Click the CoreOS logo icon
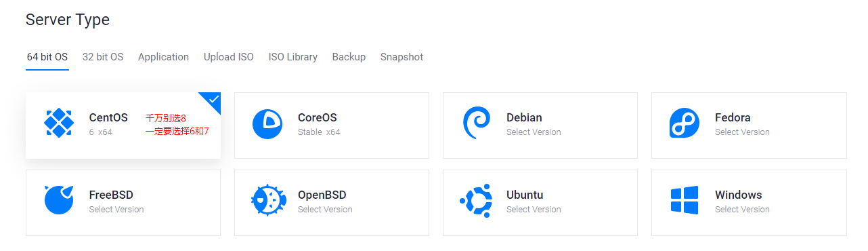 (267, 124)
